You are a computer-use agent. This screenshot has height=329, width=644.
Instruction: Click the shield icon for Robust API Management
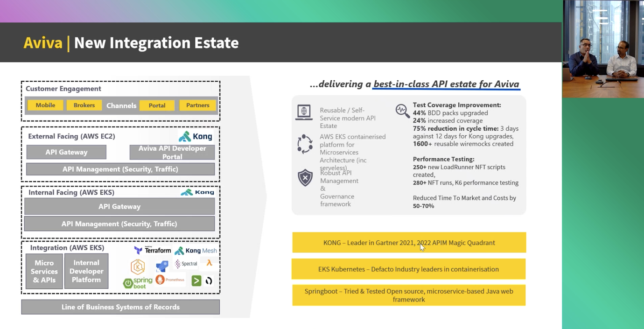pos(305,178)
